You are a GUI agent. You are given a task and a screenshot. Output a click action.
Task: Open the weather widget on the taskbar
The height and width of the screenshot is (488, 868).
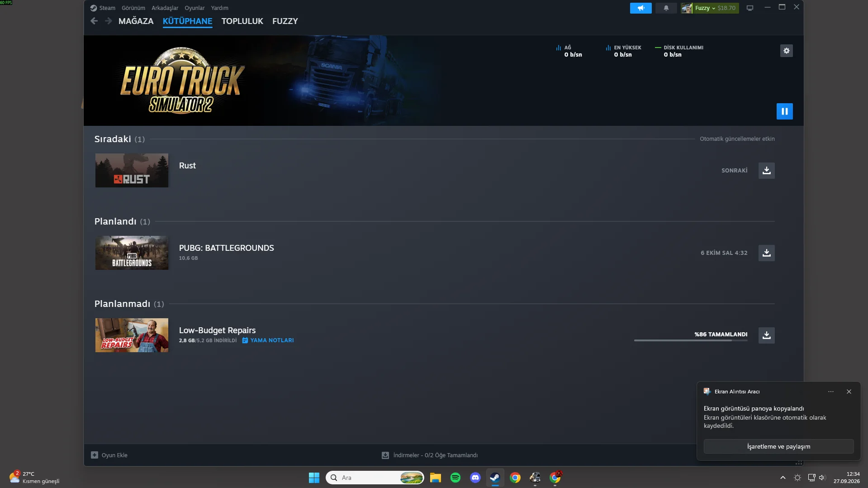[34, 478]
